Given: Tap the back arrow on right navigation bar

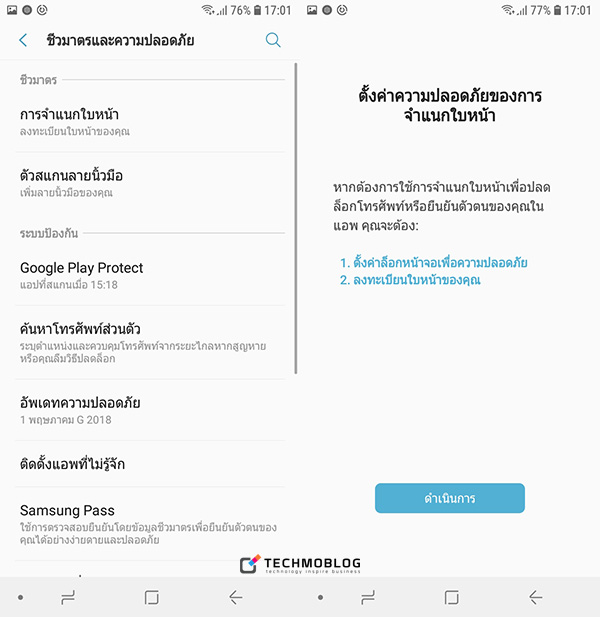Looking at the screenshot, I should click(535, 597).
